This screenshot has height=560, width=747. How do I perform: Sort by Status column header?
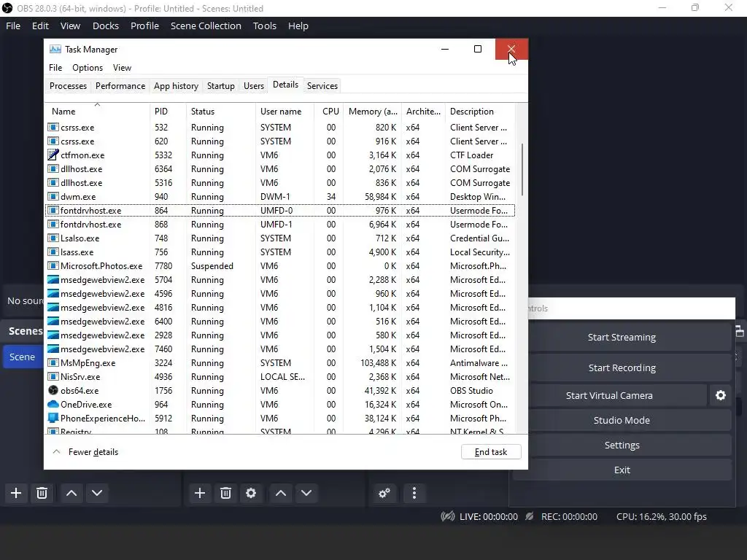tap(220, 111)
